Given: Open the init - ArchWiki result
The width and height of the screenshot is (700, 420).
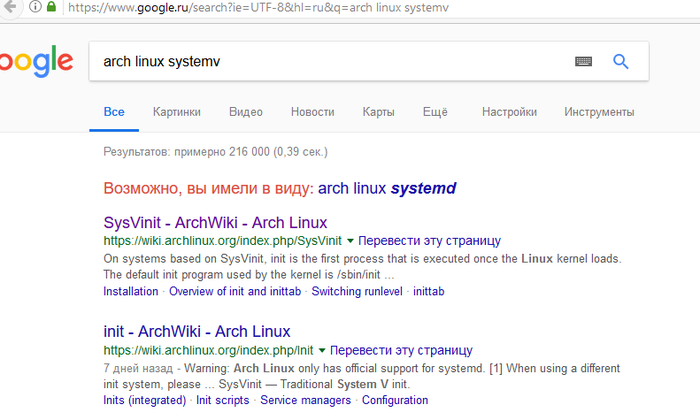Looking at the screenshot, I should [x=197, y=332].
